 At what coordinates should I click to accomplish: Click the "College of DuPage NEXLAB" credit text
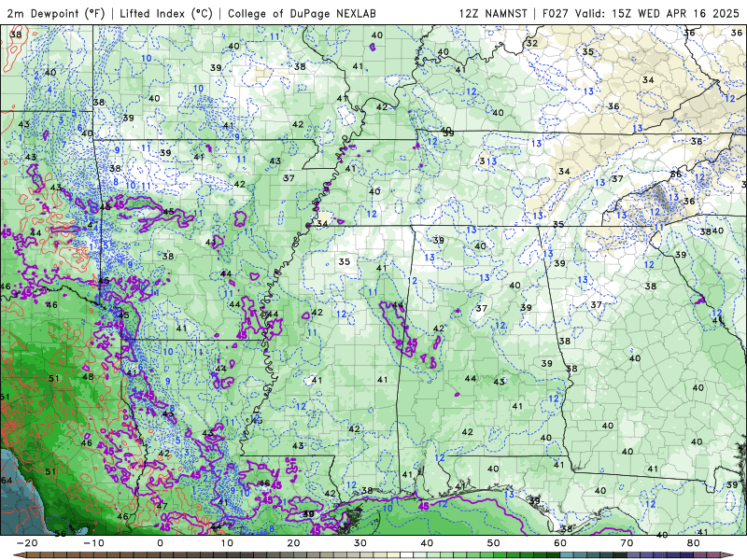302,13
